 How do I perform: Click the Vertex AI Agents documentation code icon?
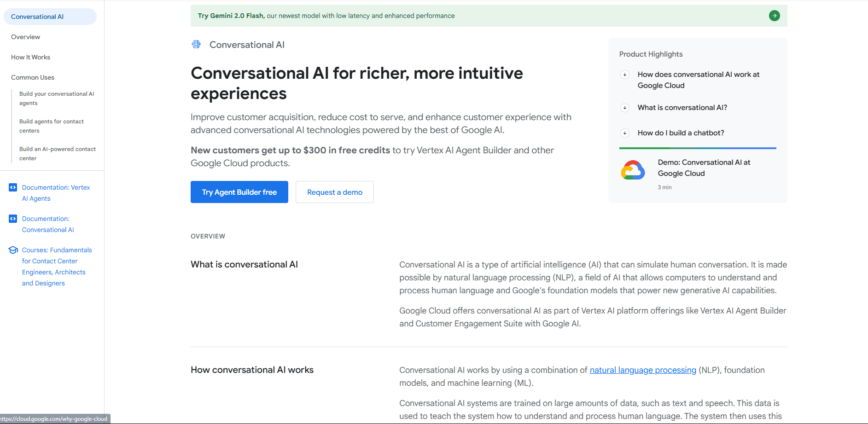tap(13, 187)
